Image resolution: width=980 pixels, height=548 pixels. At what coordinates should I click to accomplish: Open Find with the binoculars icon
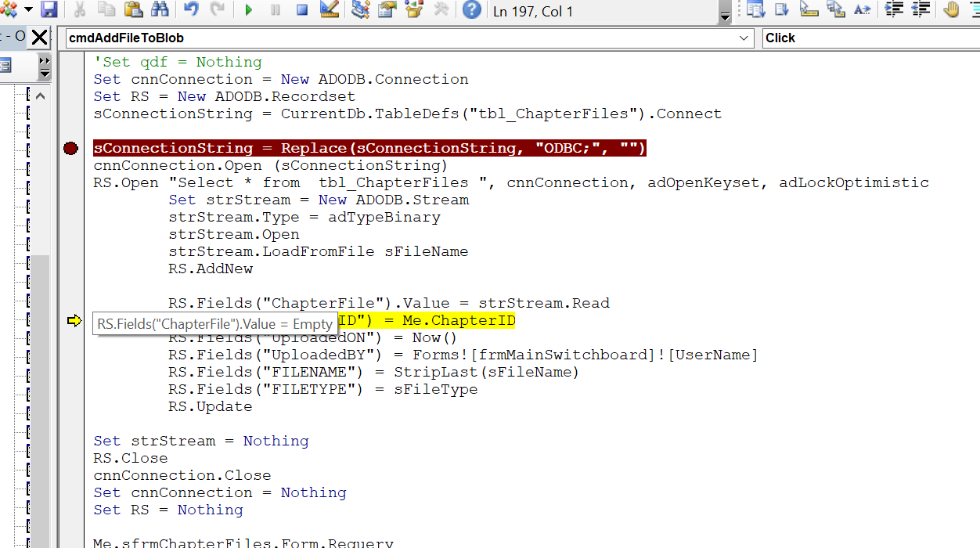[x=160, y=10]
